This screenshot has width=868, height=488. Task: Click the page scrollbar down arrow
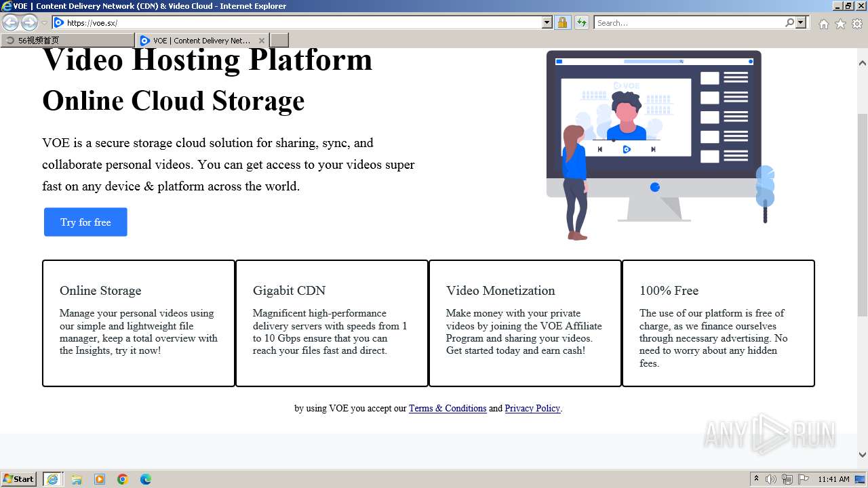(x=863, y=455)
